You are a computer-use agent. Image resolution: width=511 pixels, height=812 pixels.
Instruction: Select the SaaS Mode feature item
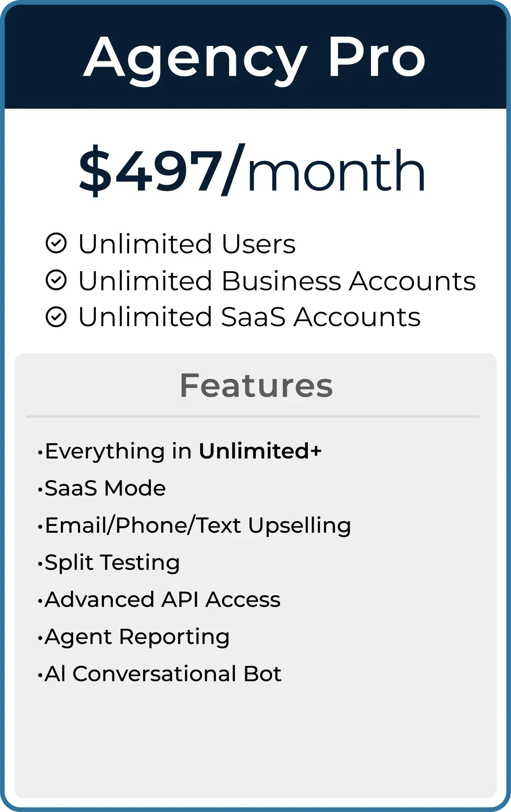pyautogui.click(x=102, y=488)
